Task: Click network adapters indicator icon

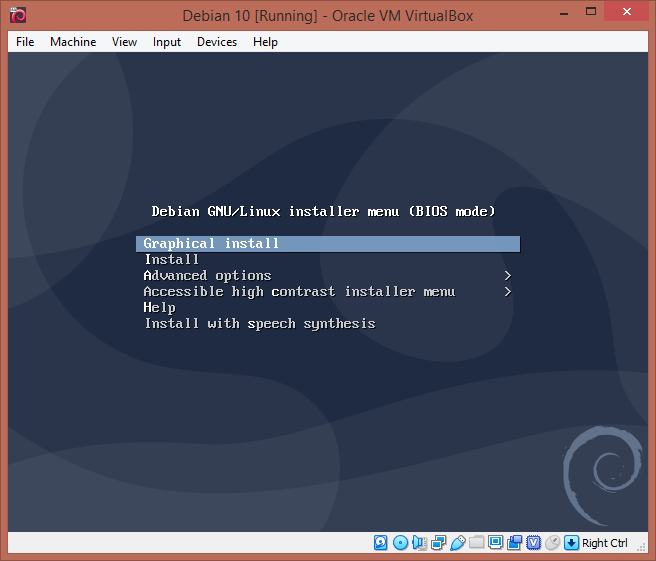Action: 438,543
